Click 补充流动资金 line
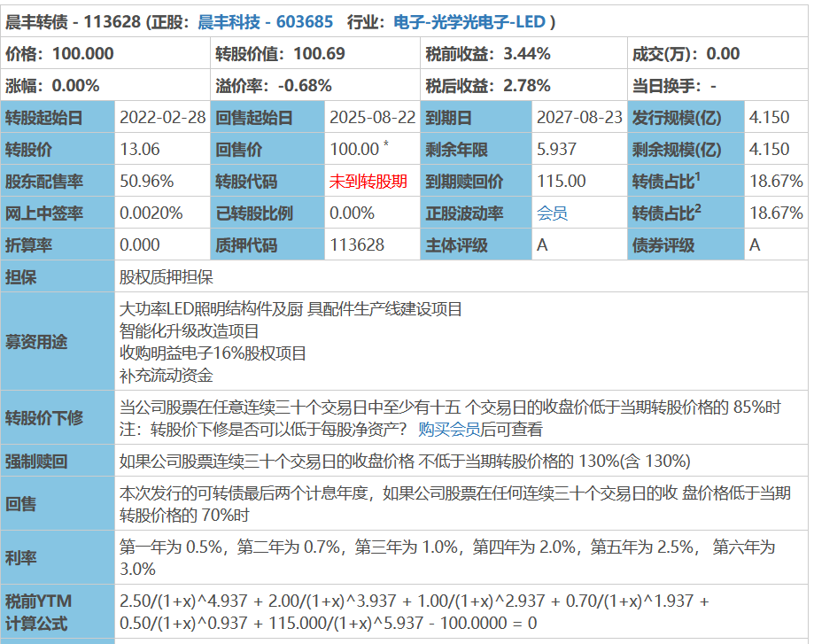This screenshot has height=644, width=814. (x=167, y=375)
